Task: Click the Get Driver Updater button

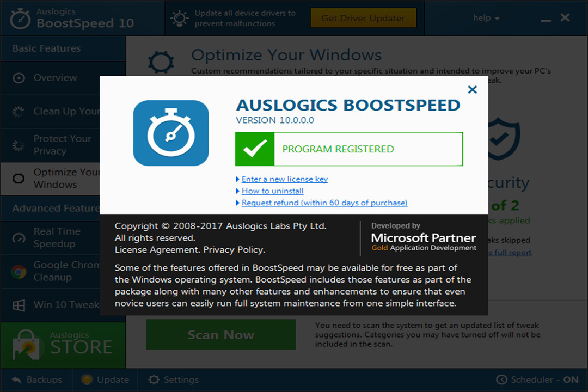Action: tap(363, 18)
